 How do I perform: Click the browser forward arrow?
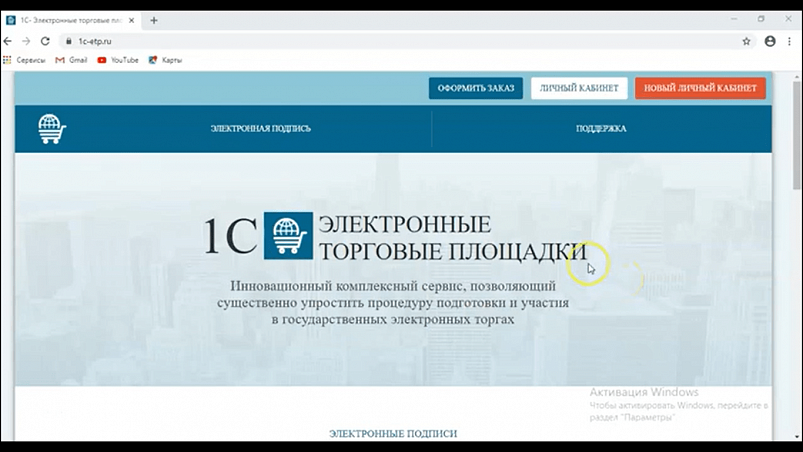click(x=26, y=41)
